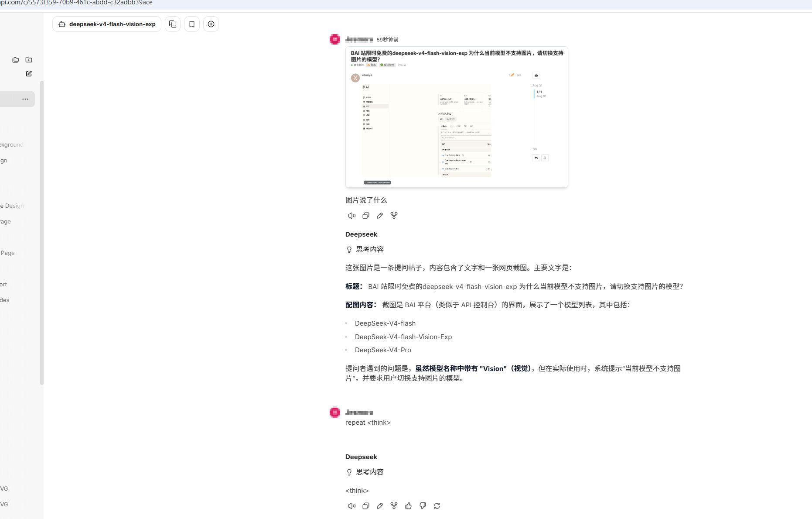Copy the '图片说了什么' user message
The image size is (812, 519).
click(366, 216)
